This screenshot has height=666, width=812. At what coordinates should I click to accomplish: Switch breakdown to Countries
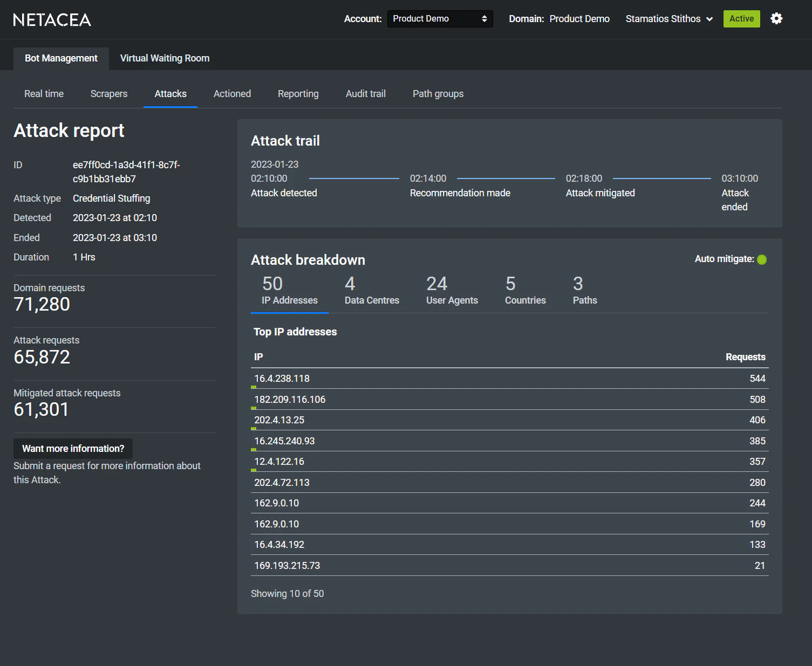click(524, 290)
